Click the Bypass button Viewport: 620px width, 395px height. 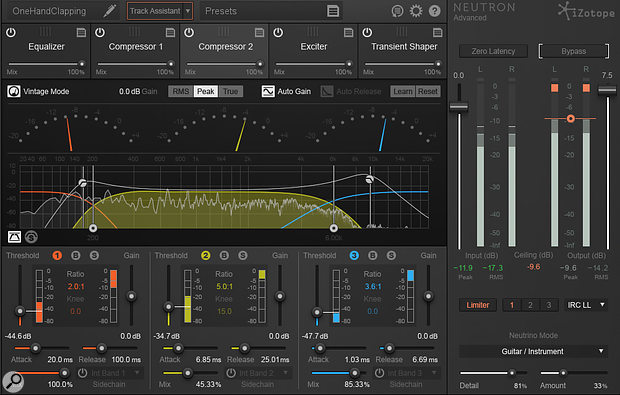pos(574,51)
